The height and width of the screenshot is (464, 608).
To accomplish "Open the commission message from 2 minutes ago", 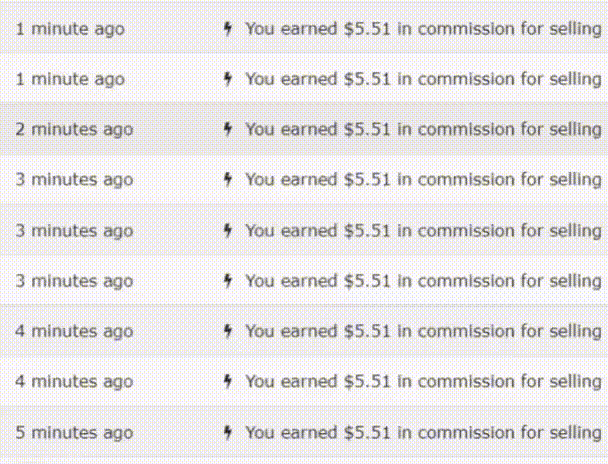I will click(423, 129).
